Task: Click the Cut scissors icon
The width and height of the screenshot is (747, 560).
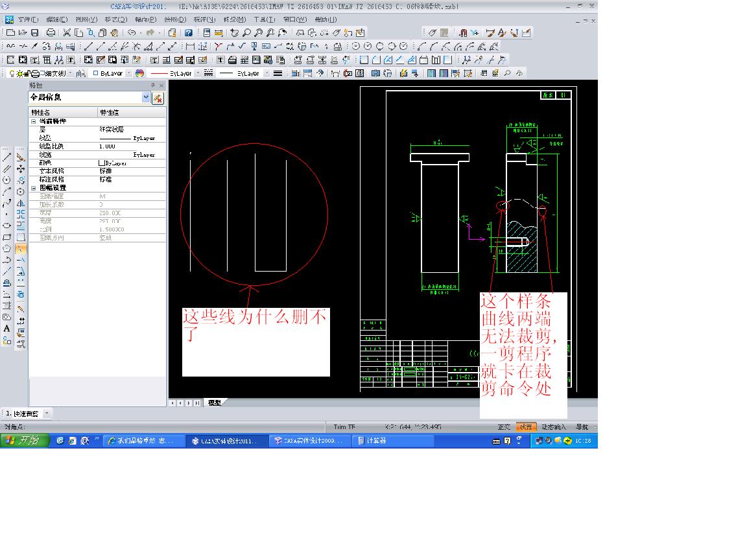Action: (67, 32)
